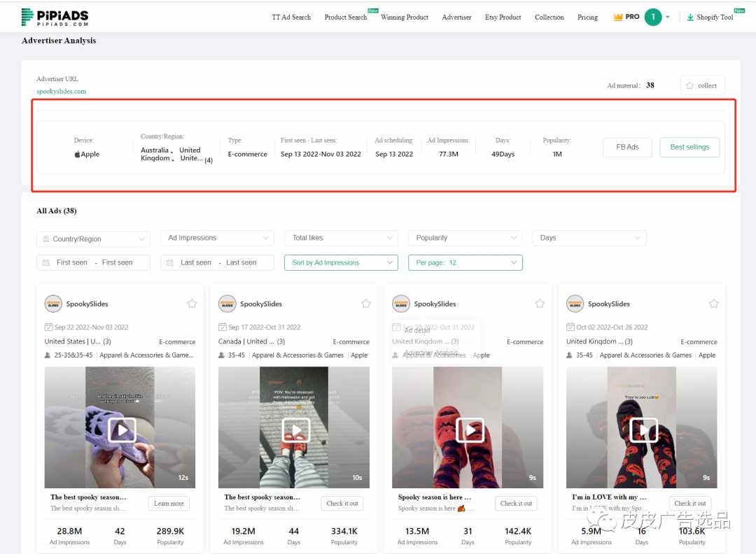Click SpookySlides avatar on third ad card
Viewport: 756px width, 554px height.
pyautogui.click(x=400, y=304)
